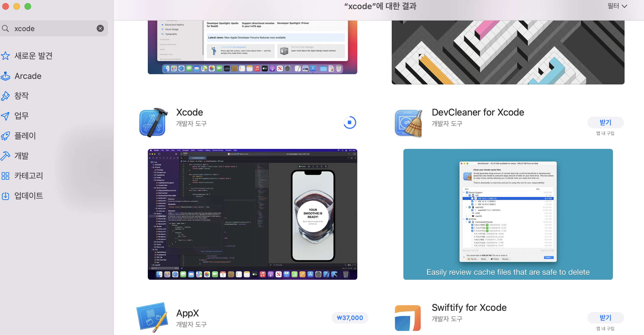Open the Xcode app icon
644x335 pixels.
coord(154,122)
